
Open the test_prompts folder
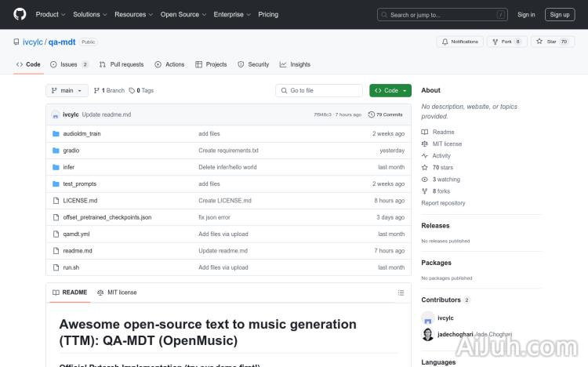pos(80,183)
